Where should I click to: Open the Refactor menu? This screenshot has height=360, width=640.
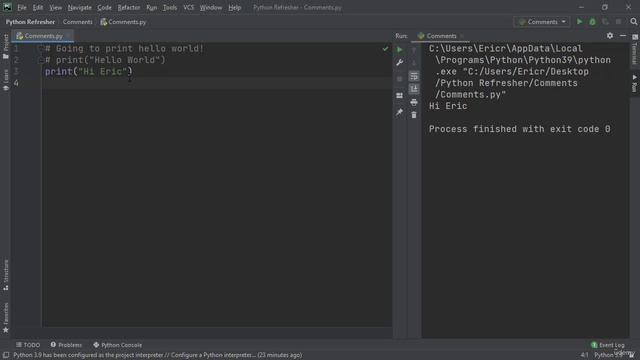[129, 7]
